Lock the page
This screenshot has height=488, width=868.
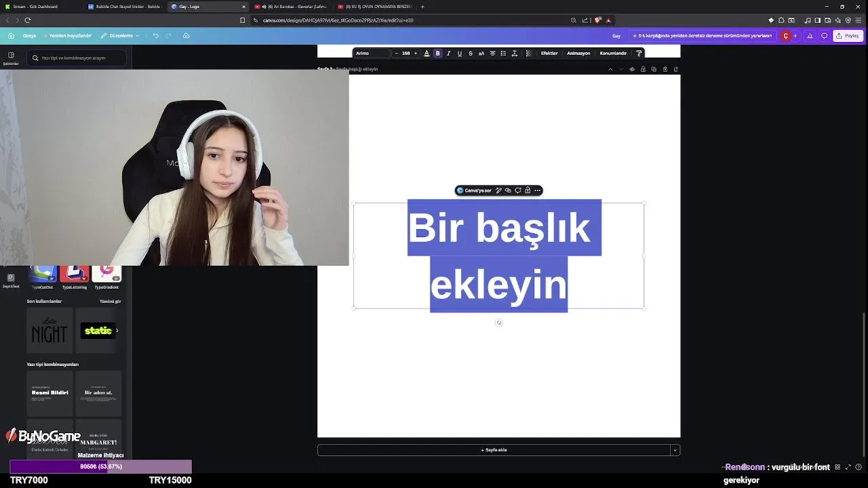[x=643, y=69]
